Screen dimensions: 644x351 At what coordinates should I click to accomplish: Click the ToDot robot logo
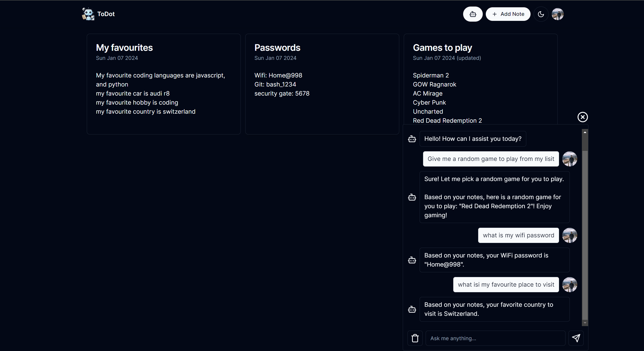[x=88, y=14]
